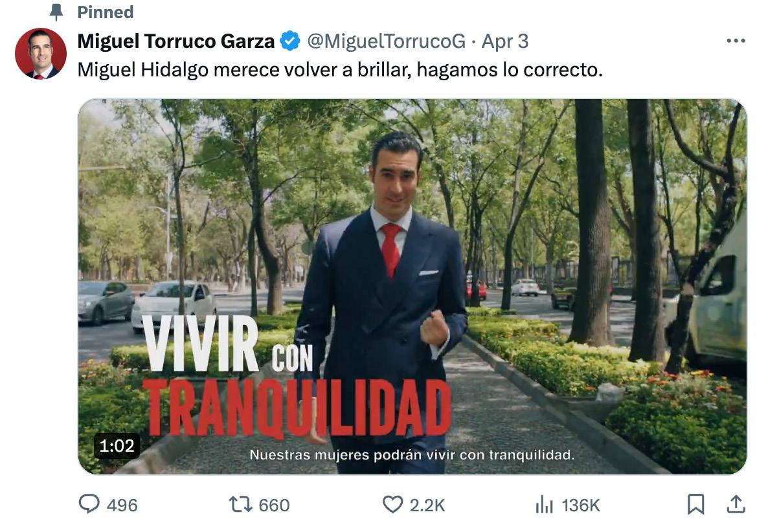Click the pushpin icon beside Pinned
Image resolution: width=768 pixels, height=532 pixels.
(57, 12)
